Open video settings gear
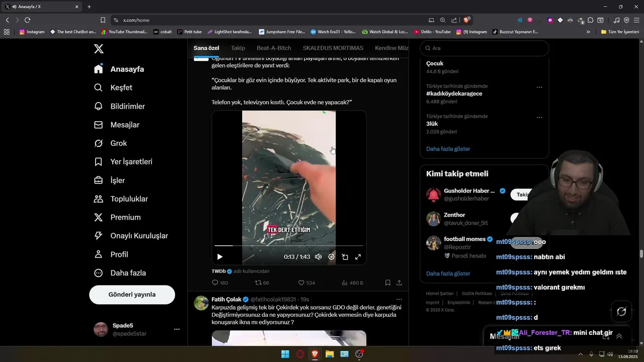This screenshot has width=644, height=362. (332, 256)
